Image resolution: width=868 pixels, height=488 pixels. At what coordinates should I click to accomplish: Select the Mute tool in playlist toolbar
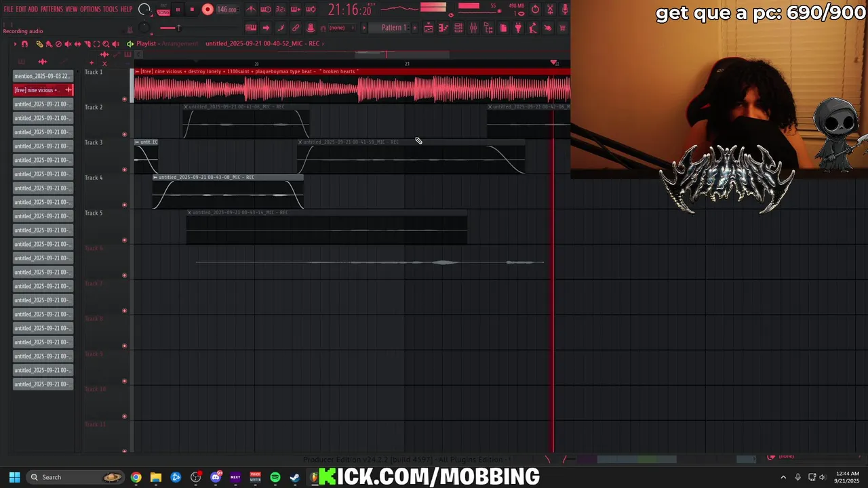click(x=68, y=44)
